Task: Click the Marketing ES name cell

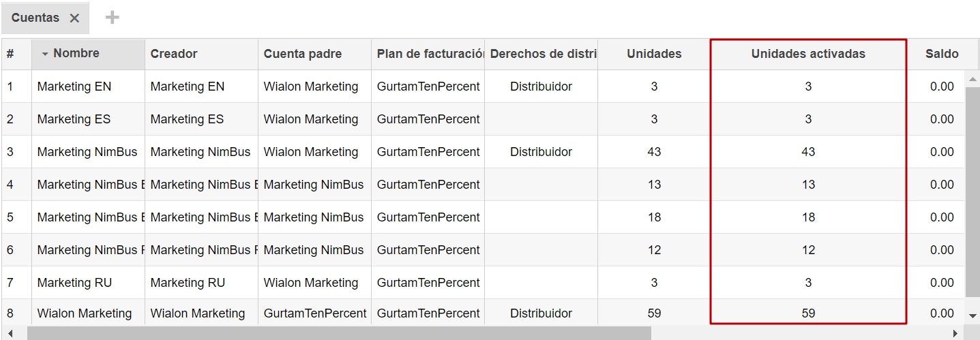Action: [x=73, y=119]
